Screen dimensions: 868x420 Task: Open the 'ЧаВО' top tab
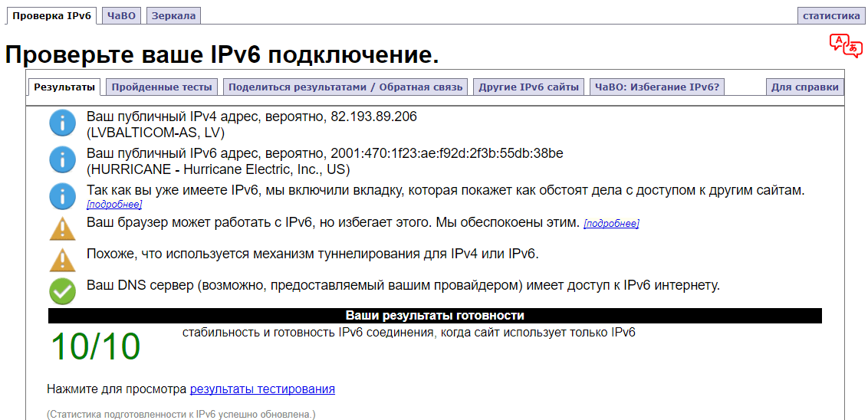[122, 16]
